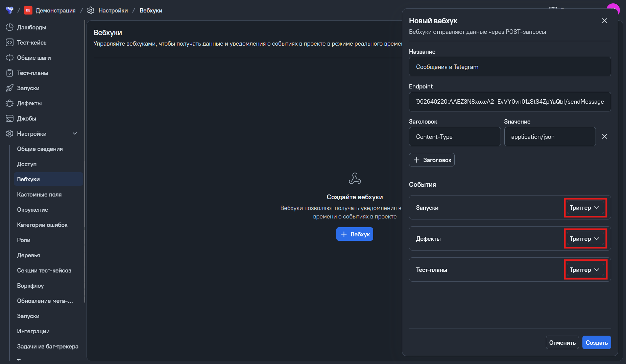
Task: Click the Создать button
Action: tap(596, 343)
